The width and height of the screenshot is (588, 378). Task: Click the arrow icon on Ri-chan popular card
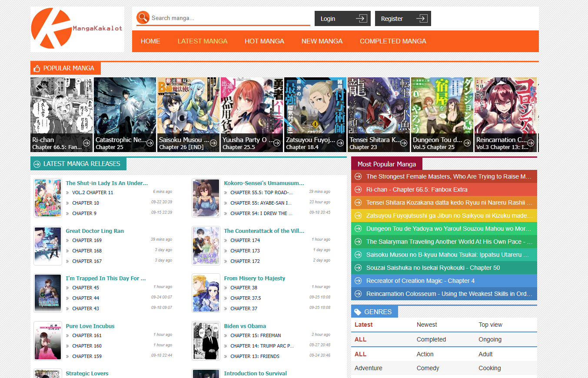[86, 143]
